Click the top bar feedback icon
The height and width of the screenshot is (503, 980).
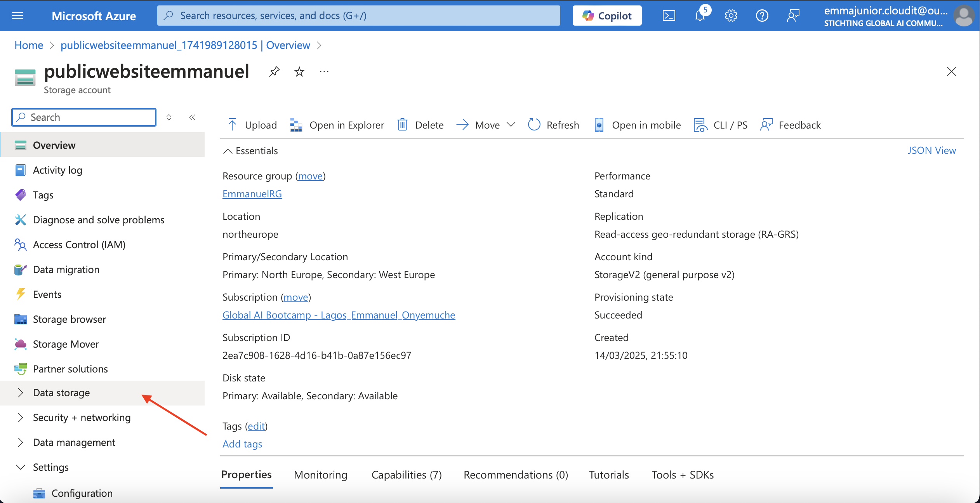tap(793, 16)
